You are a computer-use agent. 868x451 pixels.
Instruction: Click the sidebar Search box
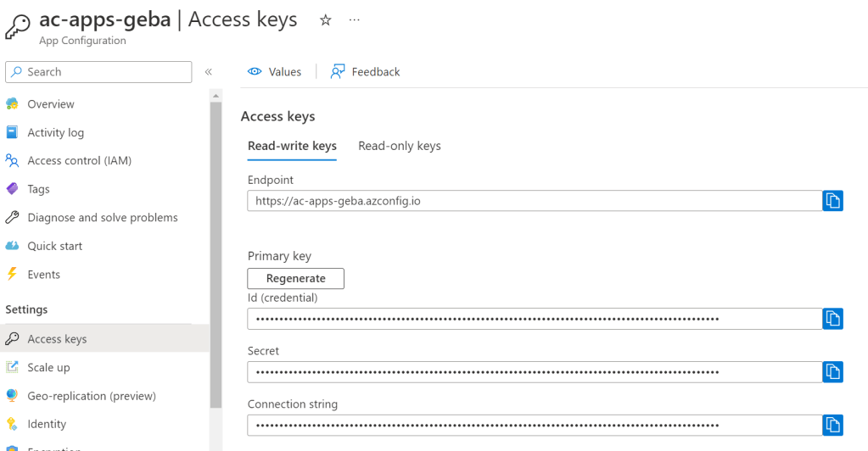[x=98, y=72]
